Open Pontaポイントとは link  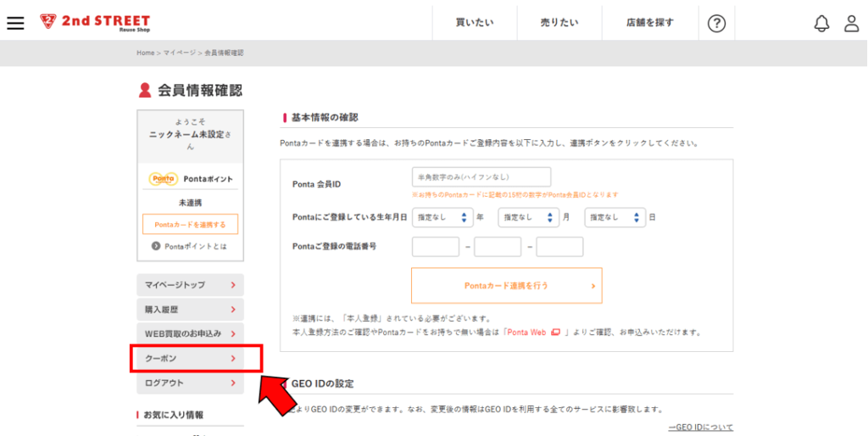click(196, 247)
